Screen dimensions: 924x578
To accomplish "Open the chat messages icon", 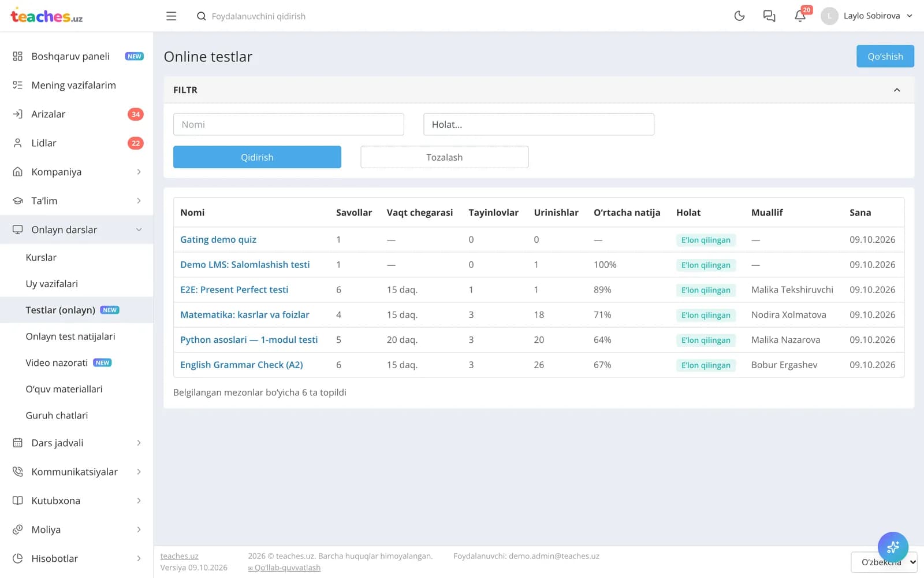I will [769, 16].
